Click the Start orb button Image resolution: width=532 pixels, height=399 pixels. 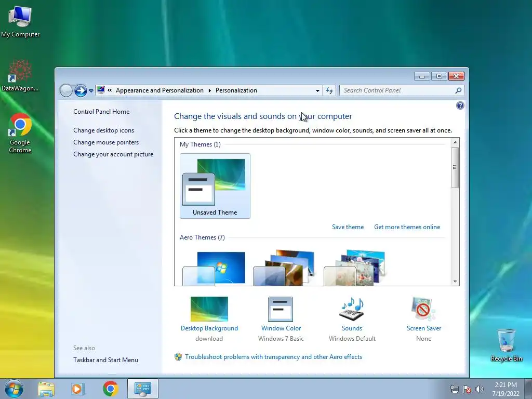pos(14,389)
